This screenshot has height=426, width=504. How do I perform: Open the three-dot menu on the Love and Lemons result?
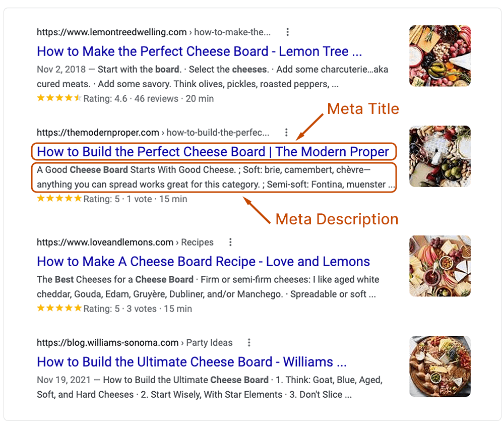point(230,242)
